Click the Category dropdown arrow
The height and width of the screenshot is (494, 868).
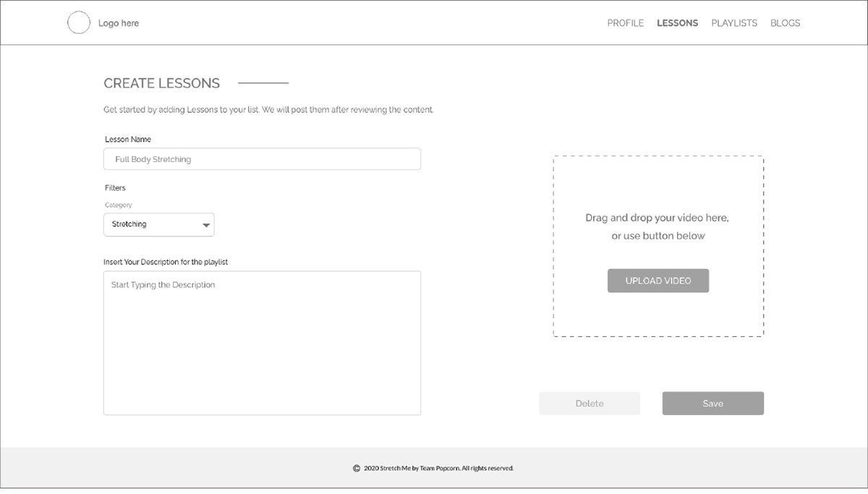point(205,226)
